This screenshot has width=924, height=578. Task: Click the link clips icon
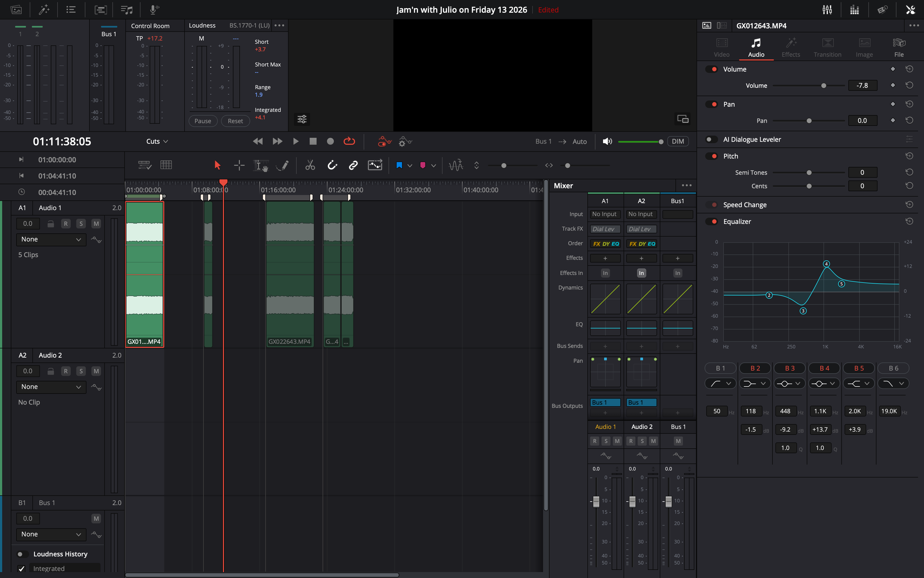click(353, 165)
